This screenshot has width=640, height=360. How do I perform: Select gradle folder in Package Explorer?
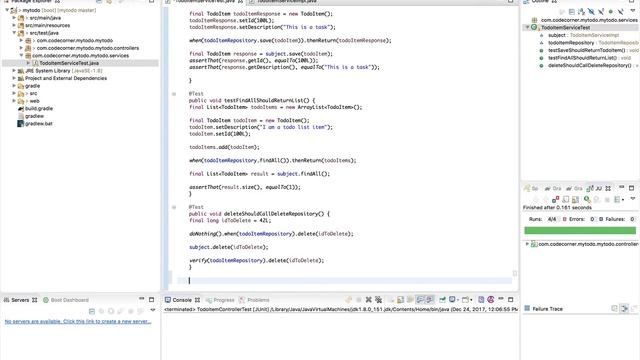(x=32, y=86)
